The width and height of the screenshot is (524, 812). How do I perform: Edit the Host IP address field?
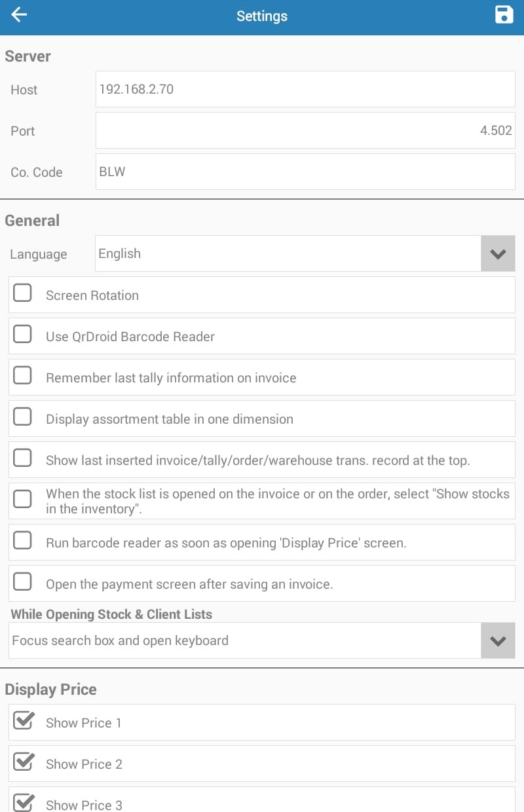pyautogui.click(x=305, y=89)
